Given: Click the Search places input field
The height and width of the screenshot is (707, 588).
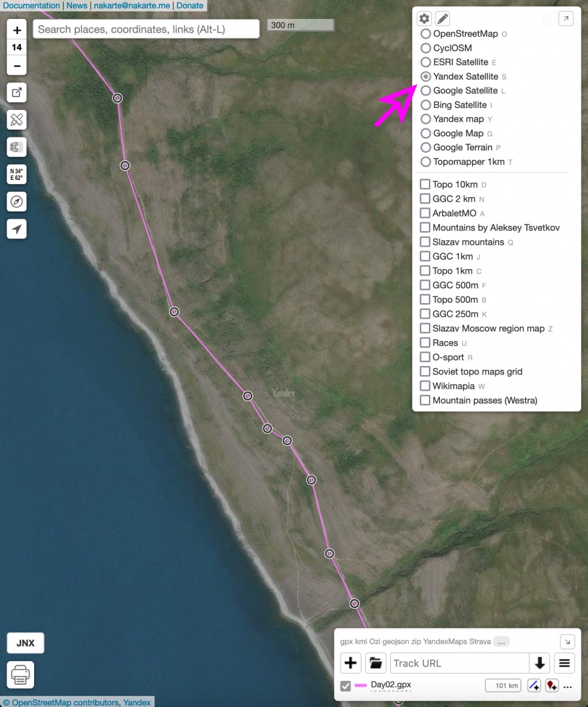Looking at the screenshot, I should [x=146, y=29].
